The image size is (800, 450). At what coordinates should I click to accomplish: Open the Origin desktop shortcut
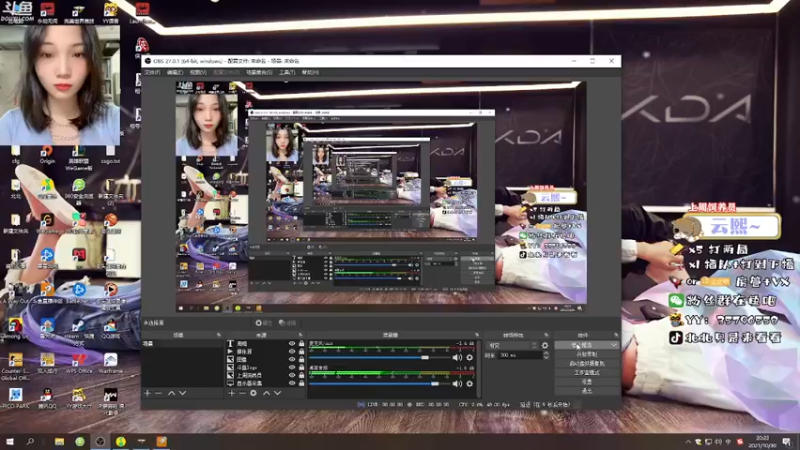pyautogui.click(x=47, y=154)
